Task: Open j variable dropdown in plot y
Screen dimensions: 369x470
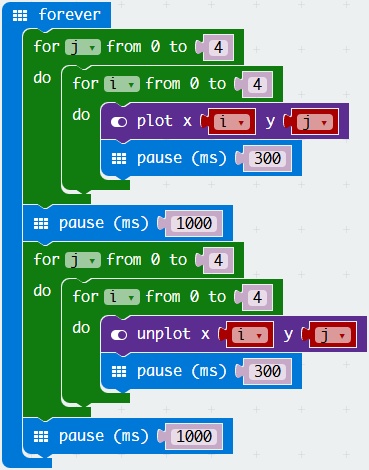Action: point(315,122)
